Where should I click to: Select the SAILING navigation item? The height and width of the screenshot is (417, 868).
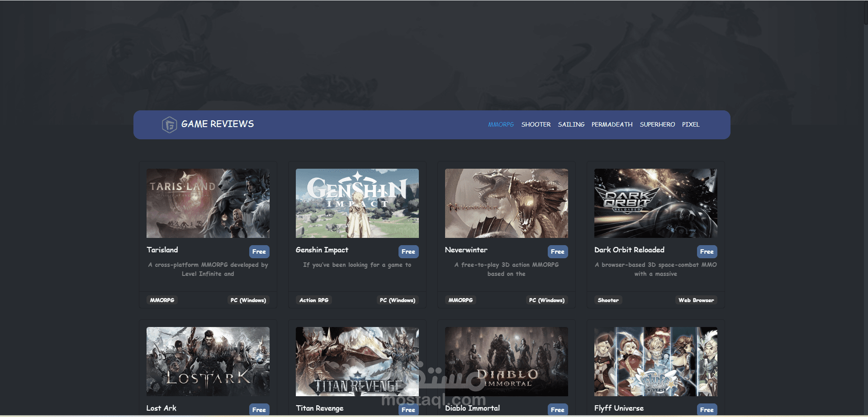tap(571, 124)
